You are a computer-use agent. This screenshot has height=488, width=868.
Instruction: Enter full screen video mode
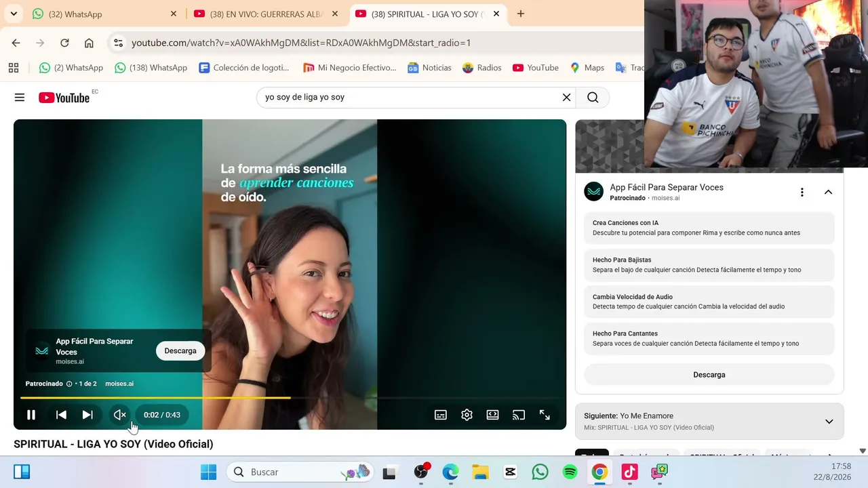tap(545, 415)
